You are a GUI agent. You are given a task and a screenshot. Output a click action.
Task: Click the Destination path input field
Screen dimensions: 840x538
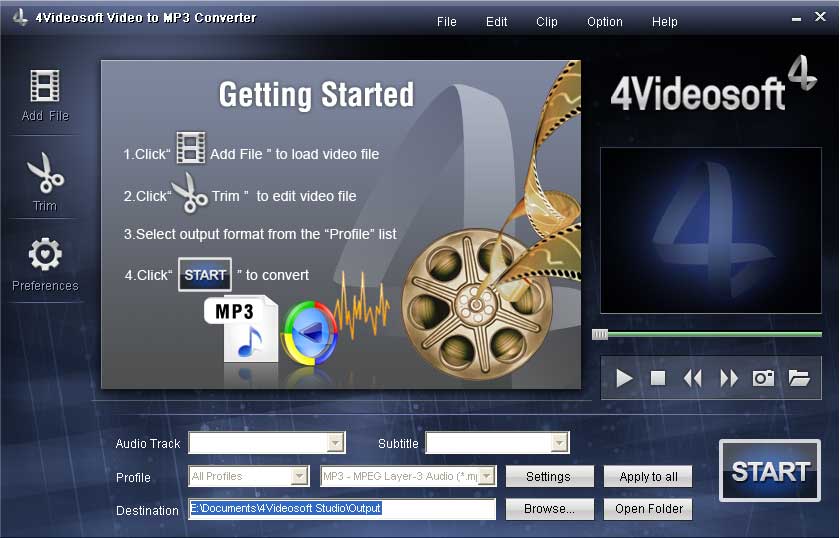tap(342, 509)
